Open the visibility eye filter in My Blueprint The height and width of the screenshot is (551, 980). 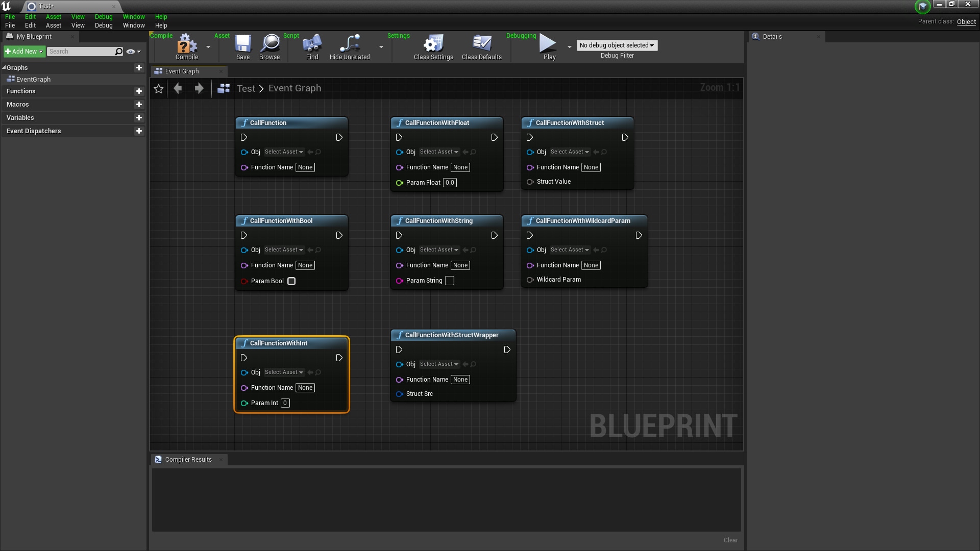pos(131,52)
